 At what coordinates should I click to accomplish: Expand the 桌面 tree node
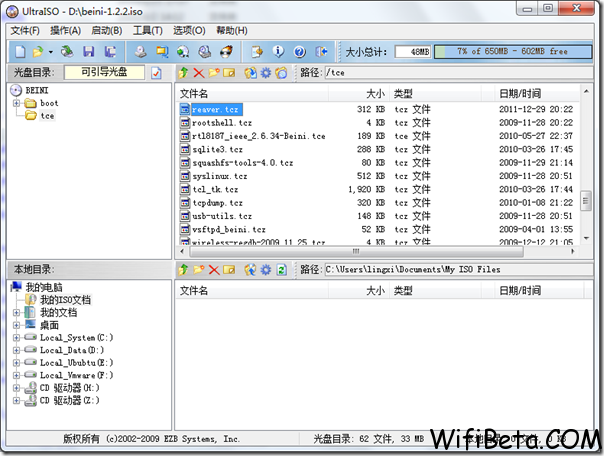point(16,325)
